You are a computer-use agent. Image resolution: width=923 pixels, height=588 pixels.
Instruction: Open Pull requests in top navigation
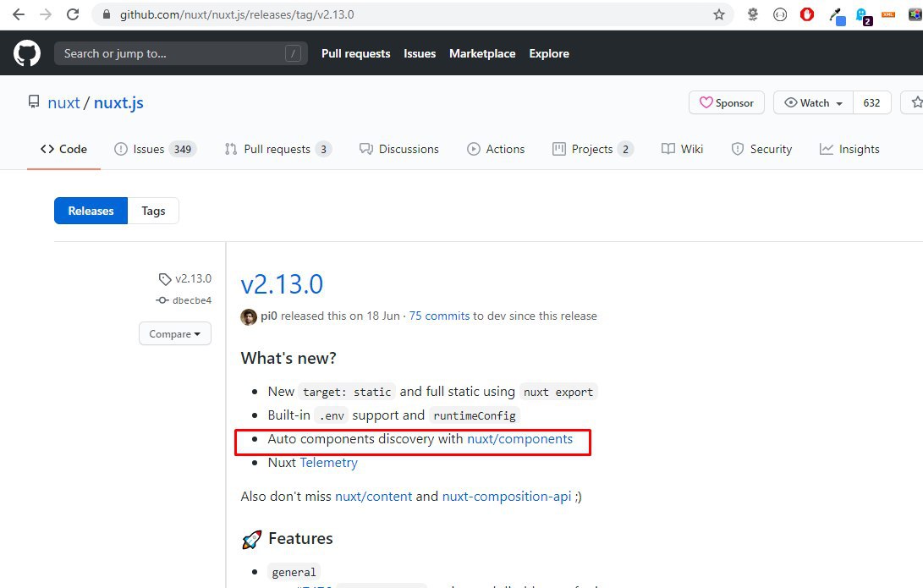point(355,53)
